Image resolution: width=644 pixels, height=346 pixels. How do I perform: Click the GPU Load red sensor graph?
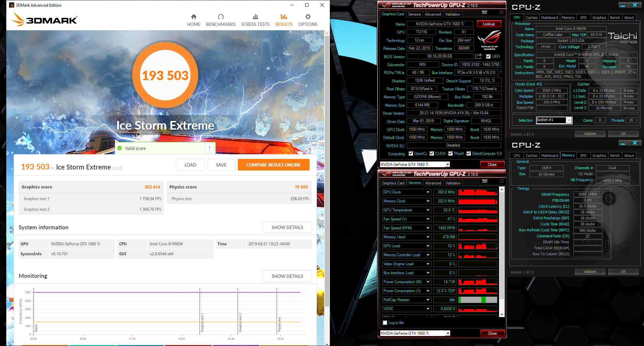(x=477, y=246)
